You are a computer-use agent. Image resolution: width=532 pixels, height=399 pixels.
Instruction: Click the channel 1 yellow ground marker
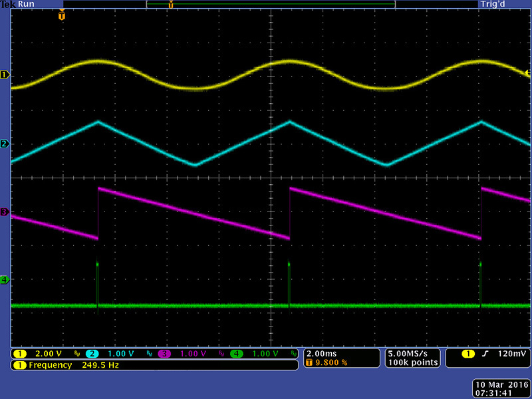(5, 74)
